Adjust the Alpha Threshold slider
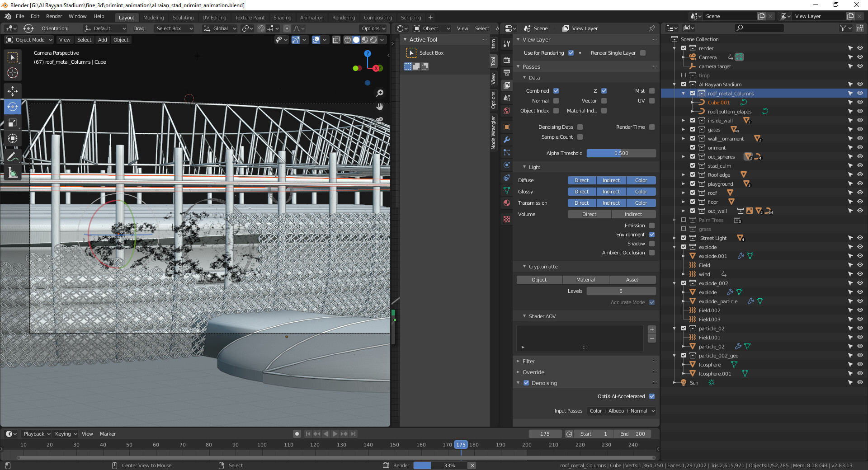The image size is (868, 470). 621,153
